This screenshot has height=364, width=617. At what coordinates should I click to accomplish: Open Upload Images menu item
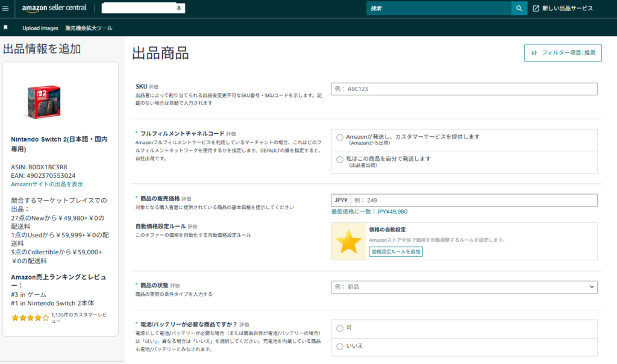click(x=40, y=28)
